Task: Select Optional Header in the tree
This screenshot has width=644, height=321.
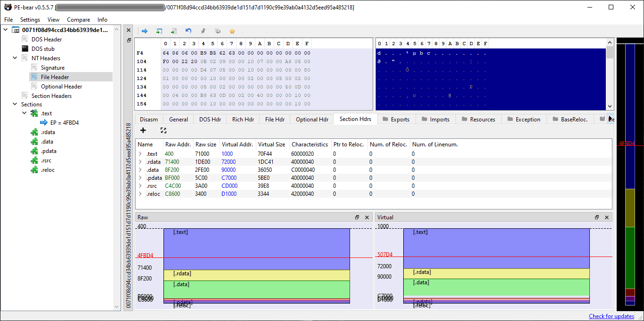Action: point(61,86)
